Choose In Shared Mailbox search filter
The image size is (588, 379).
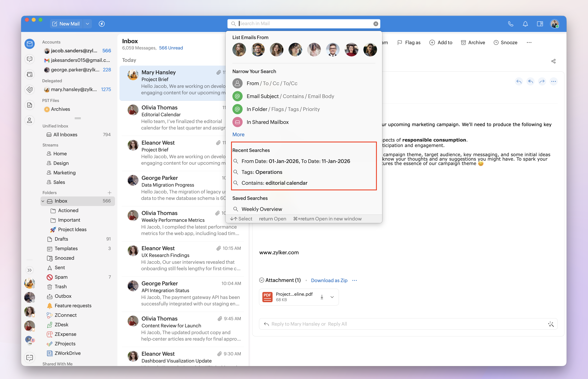tap(267, 122)
